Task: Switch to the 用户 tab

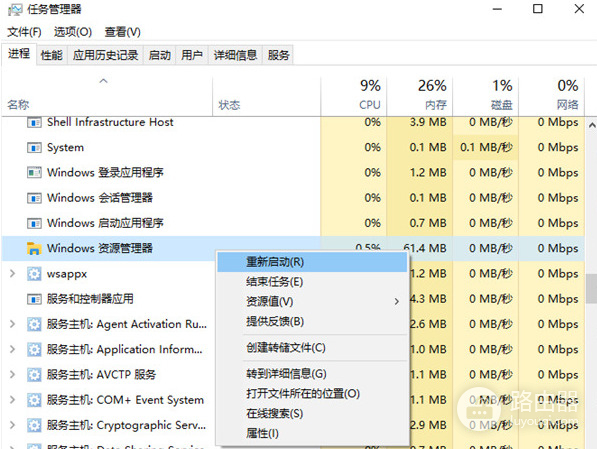Action: 192,55
